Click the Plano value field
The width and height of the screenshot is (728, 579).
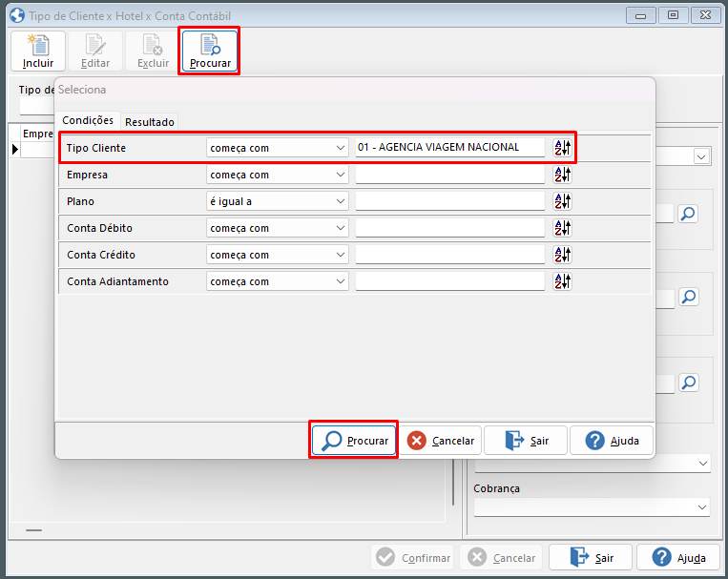450,201
